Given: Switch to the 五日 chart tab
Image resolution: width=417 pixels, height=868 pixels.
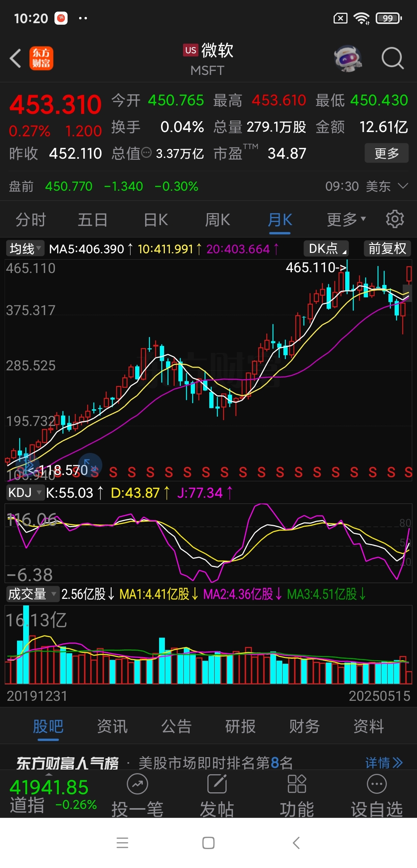Looking at the screenshot, I should (x=93, y=220).
